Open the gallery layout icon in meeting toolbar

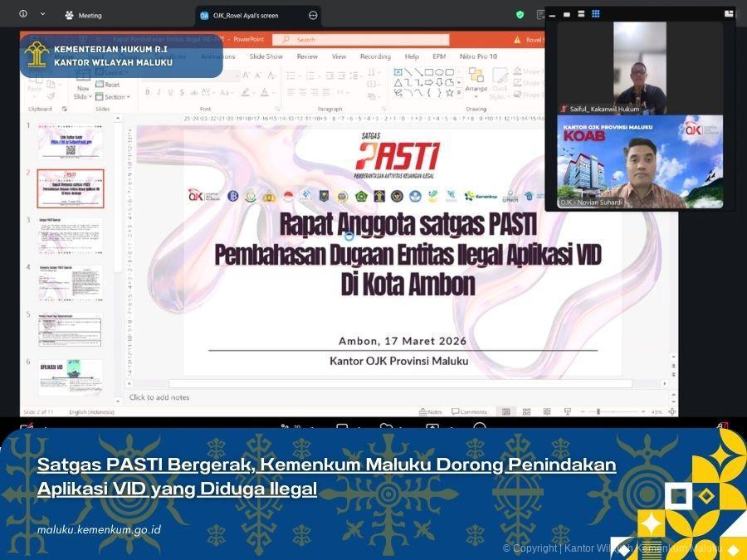coord(595,12)
